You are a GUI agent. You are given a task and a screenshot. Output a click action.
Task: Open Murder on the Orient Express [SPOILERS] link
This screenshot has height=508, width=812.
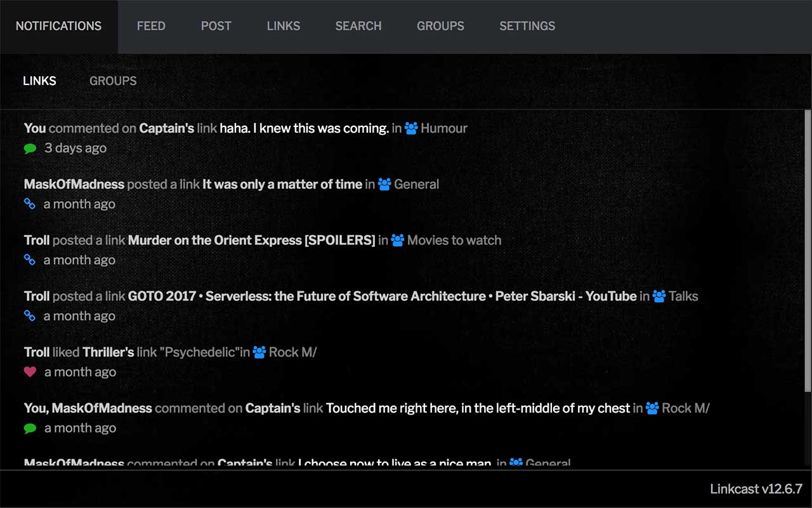point(252,240)
